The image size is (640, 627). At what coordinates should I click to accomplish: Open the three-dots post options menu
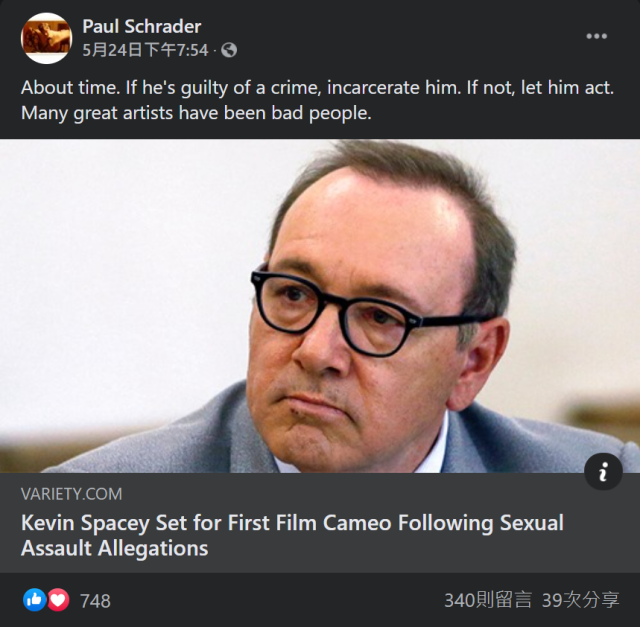point(597,37)
